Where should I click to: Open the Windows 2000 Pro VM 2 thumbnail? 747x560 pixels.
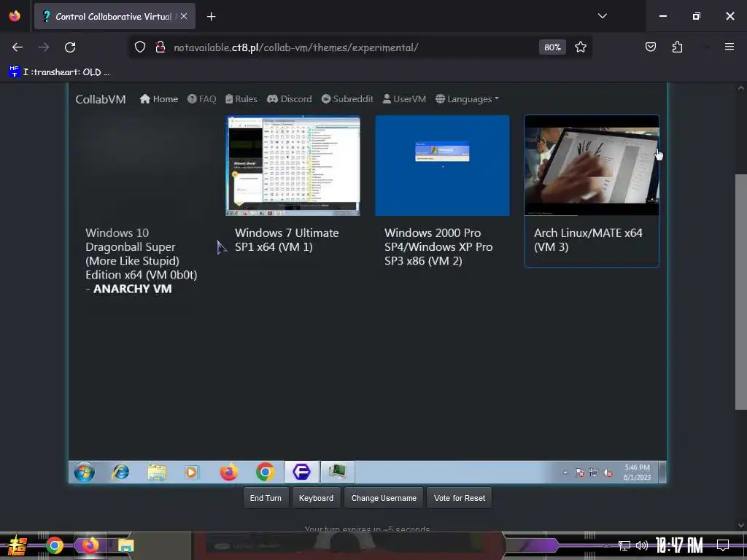click(442, 166)
